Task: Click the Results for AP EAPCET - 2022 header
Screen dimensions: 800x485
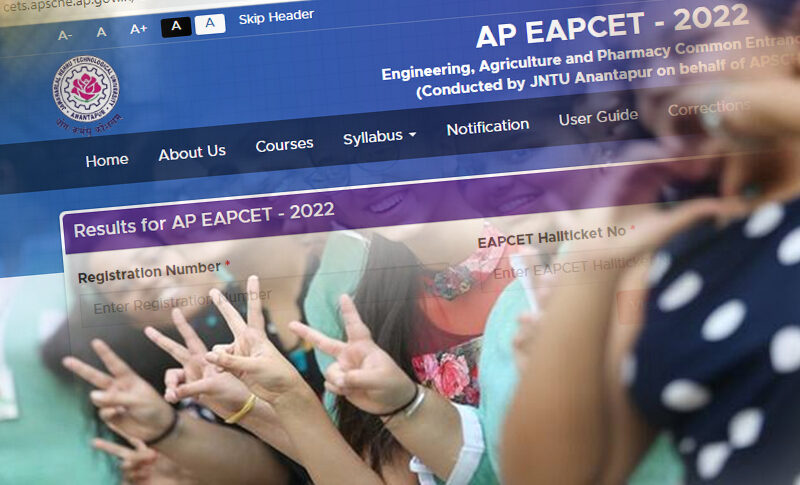Action: (x=204, y=222)
